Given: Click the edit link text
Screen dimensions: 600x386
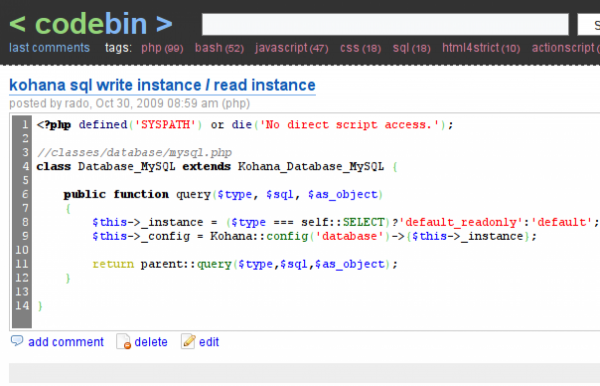Looking at the screenshot, I should [209, 342].
